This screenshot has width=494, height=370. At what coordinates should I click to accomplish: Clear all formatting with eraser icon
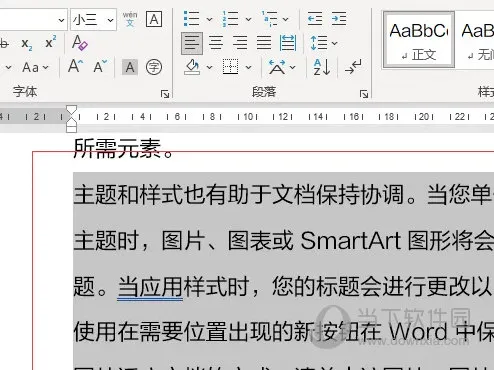pyautogui.click(x=79, y=43)
